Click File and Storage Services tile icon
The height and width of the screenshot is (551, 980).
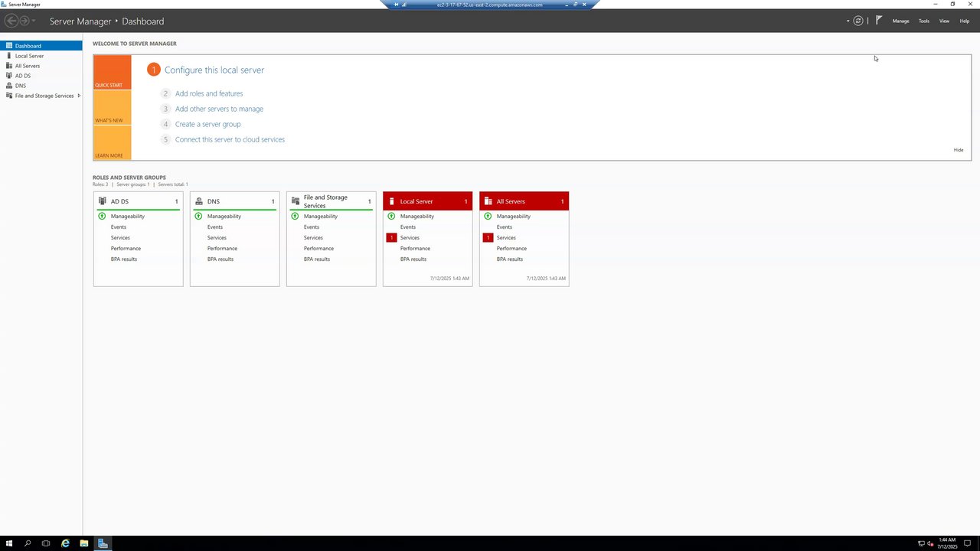coord(296,201)
